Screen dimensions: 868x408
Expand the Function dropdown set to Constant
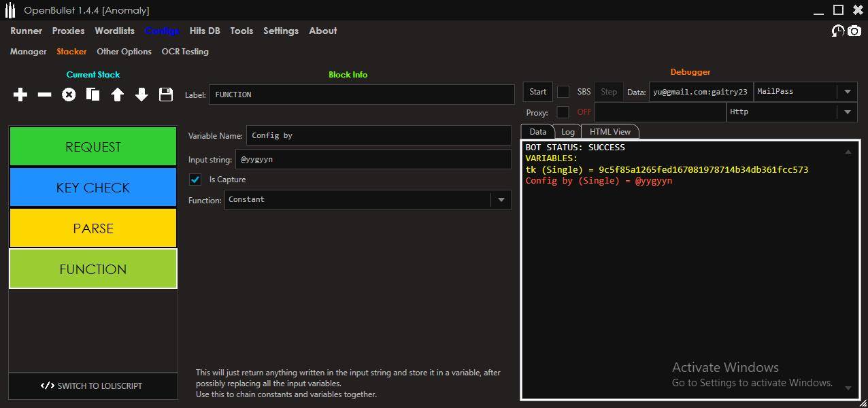point(501,200)
